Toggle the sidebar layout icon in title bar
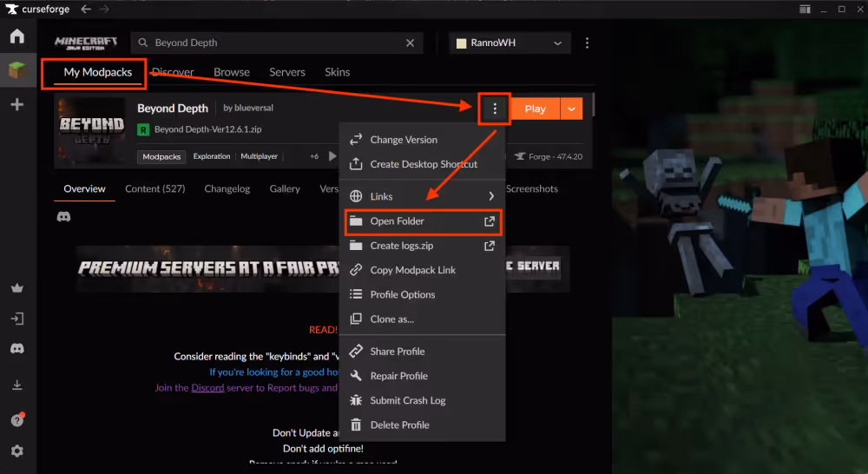 (x=805, y=9)
